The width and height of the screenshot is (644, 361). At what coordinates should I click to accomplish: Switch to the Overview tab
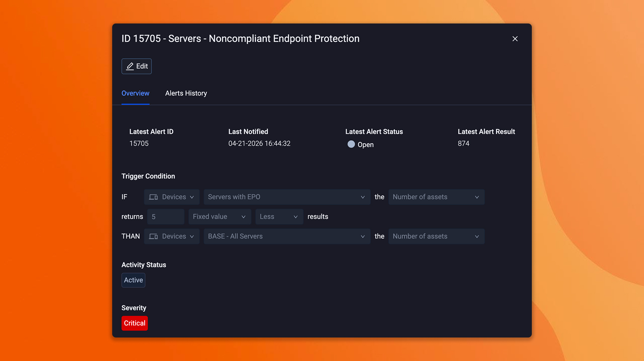[x=135, y=93]
